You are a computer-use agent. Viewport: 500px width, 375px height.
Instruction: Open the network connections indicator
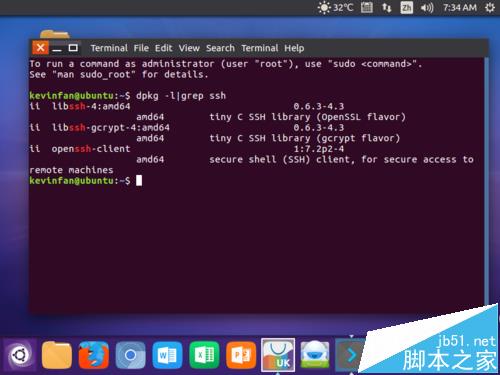click(x=386, y=7)
